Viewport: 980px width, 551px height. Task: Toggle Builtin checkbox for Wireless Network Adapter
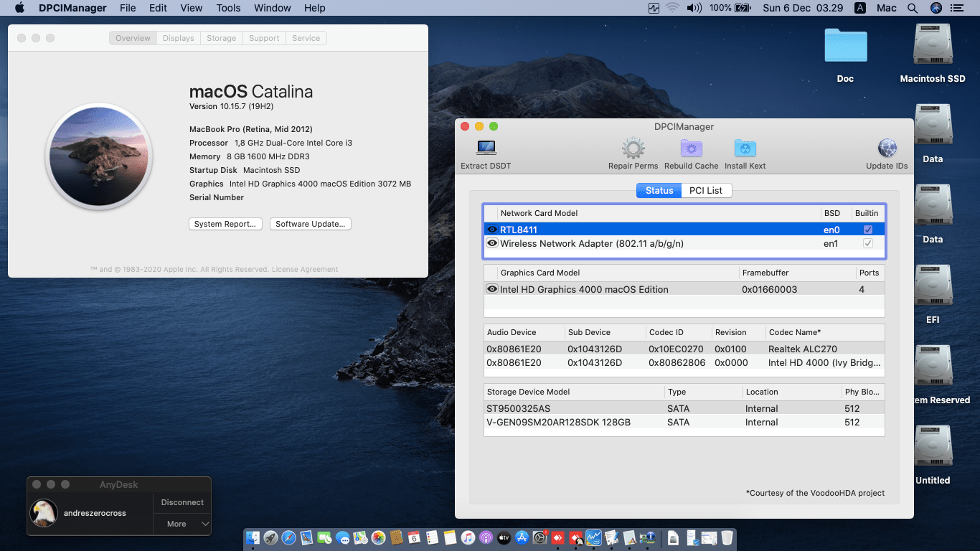point(868,243)
